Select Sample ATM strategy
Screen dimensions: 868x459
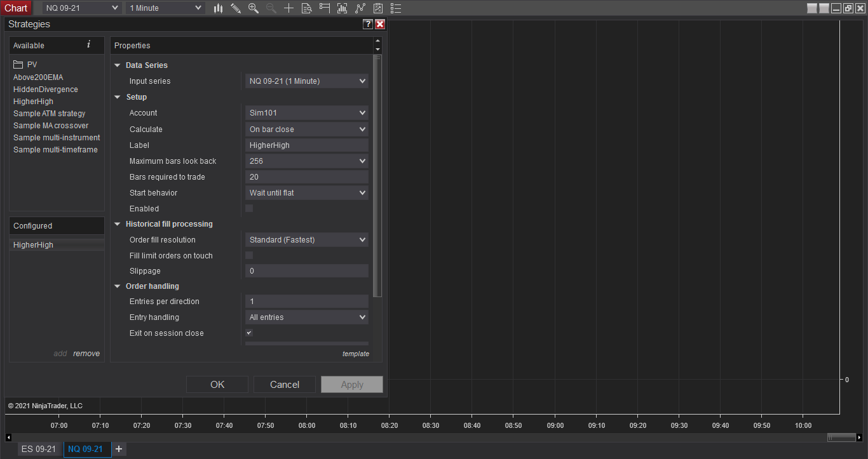(x=49, y=114)
